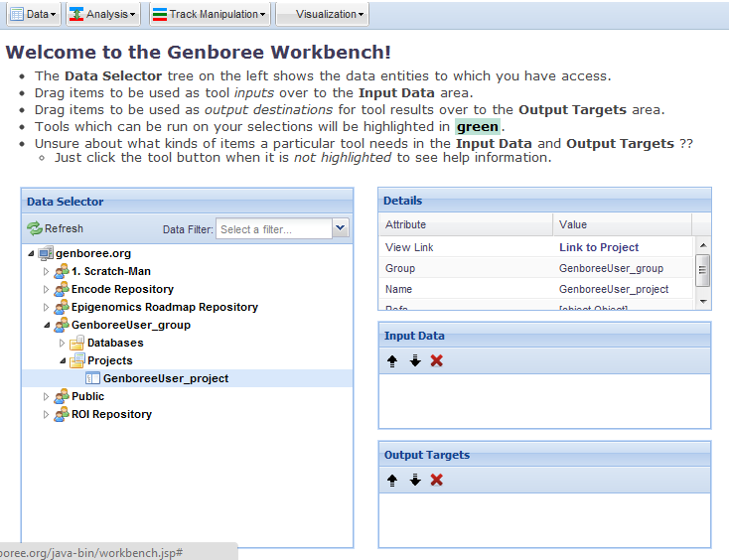Select the GenboreeUser_project tree item
The height and width of the screenshot is (560, 729).
(x=165, y=378)
